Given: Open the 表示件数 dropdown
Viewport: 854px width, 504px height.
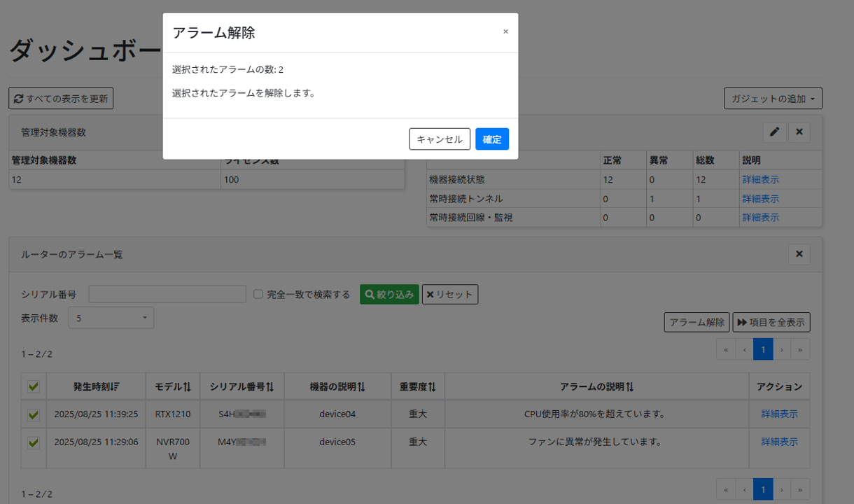Looking at the screenshot, I should (x=111, y=317).
